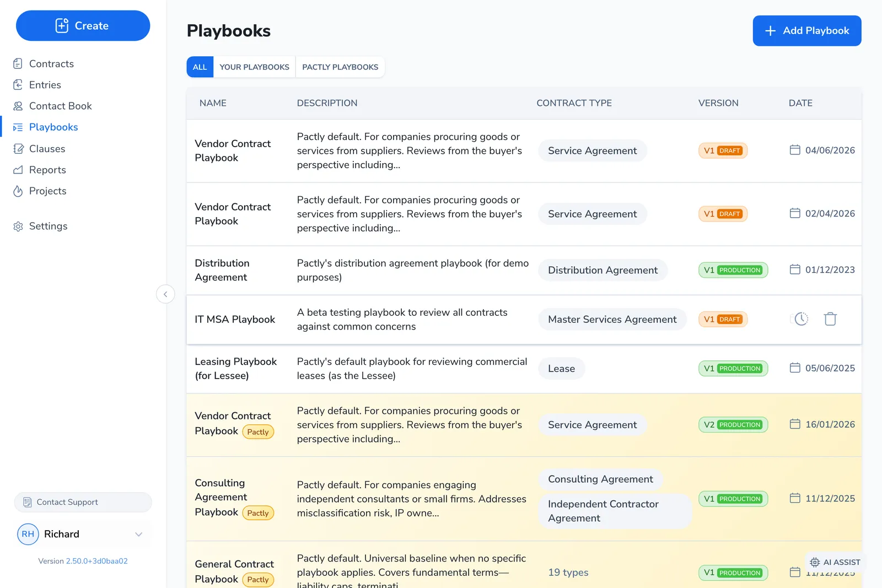Click the V1 PRODUCTION badge for Leasing Playbook
This screenshot has width=882, height=588.
(733, 369)
